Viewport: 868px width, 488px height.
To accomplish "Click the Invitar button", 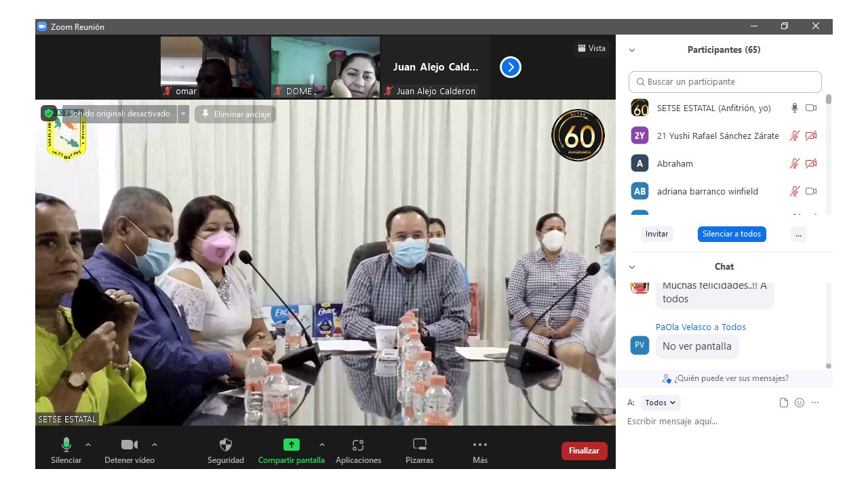I will 656,234.
